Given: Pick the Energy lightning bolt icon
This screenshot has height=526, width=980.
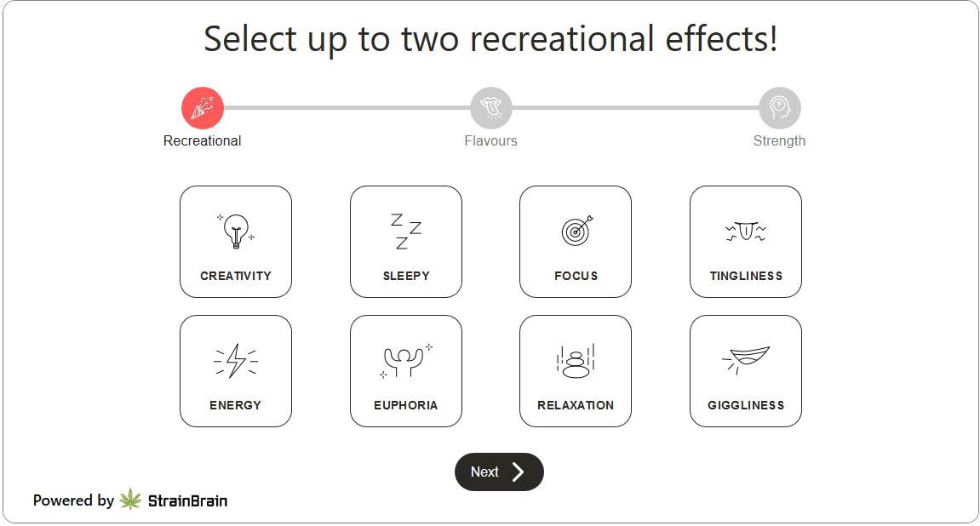Looking at the screenshot, I should [x=236, y=361].
